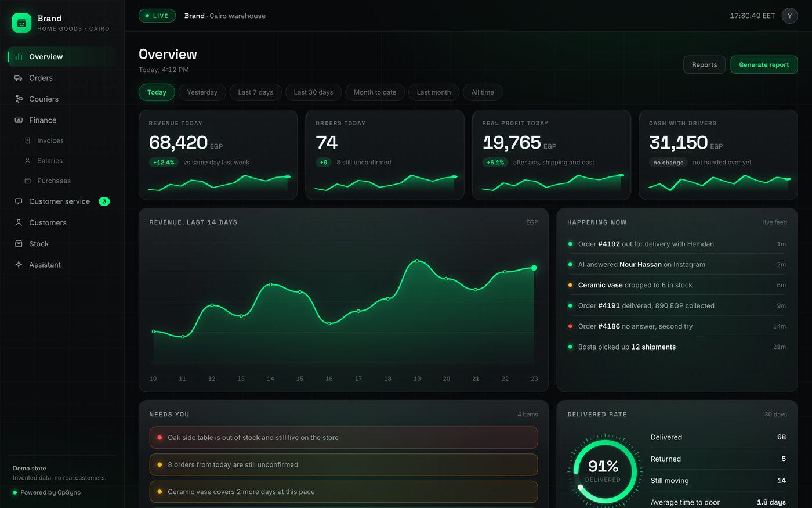Click Order #4192 out for delivery entry
Viewport: 812px width, 508px height.
click(677, 244)
